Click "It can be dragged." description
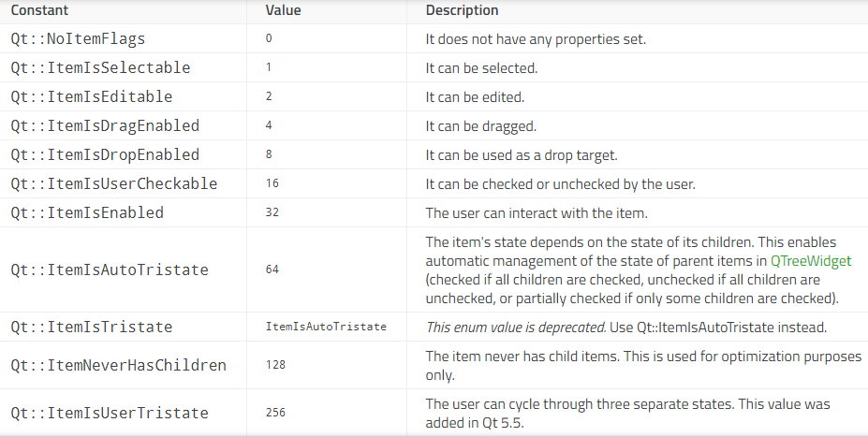This screenshot has width=868, height=437. [x=480, y=126]
